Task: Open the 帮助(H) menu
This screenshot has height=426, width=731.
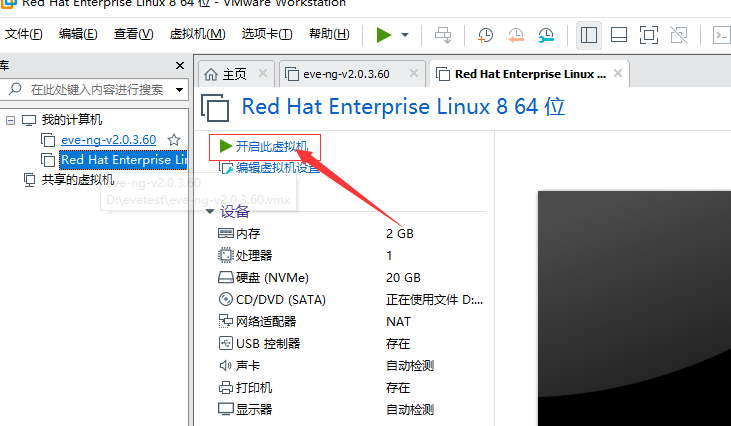Action: pyautogui.click(x=329, y=34)
